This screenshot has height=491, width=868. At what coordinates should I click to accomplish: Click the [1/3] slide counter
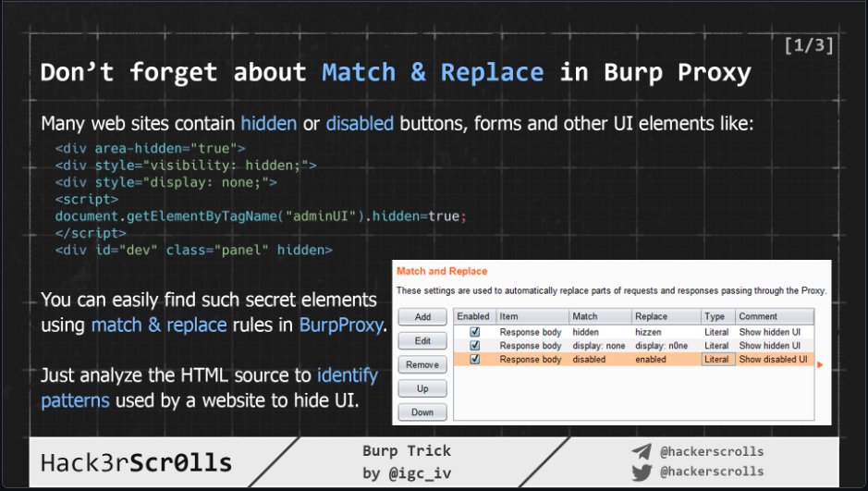coord(809,44)
